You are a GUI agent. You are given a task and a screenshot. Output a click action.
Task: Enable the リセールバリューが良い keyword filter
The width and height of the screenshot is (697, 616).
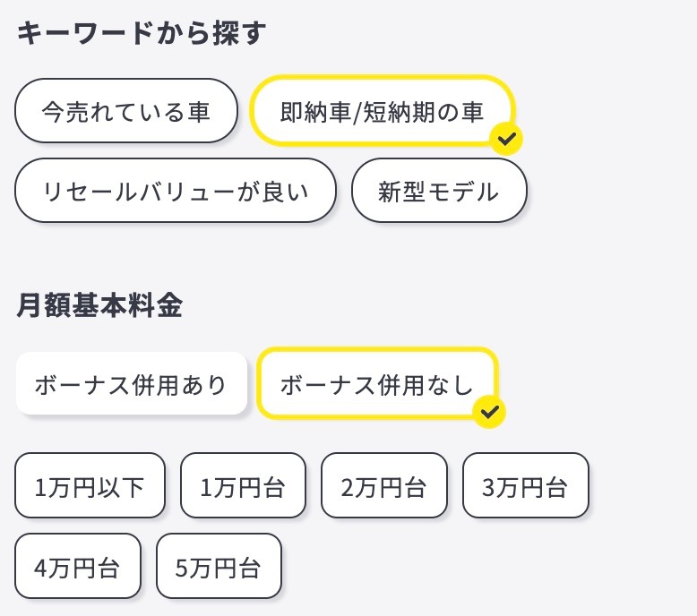click(176, 191)
